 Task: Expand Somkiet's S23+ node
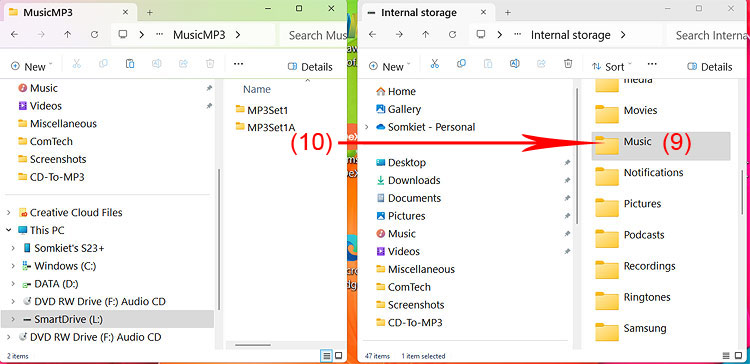[13, 248]
